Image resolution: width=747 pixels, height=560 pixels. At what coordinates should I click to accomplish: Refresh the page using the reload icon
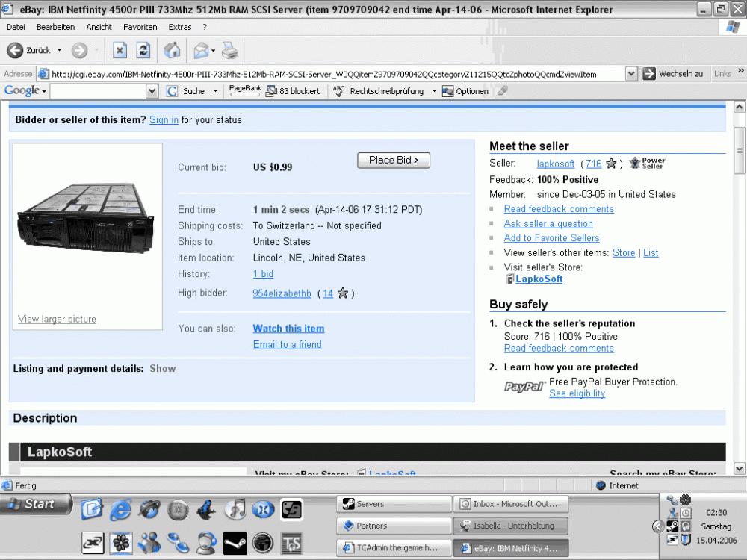[143, 50]
